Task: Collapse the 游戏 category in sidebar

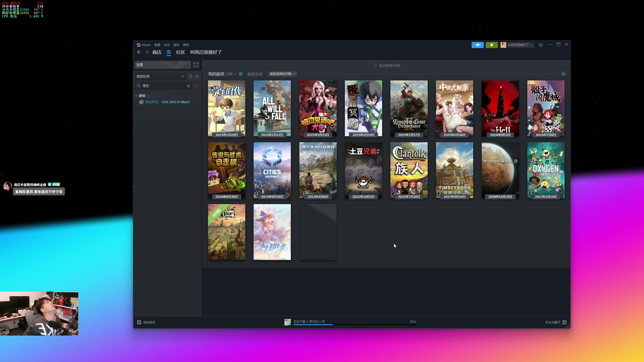Action: (x=136, y=96)
